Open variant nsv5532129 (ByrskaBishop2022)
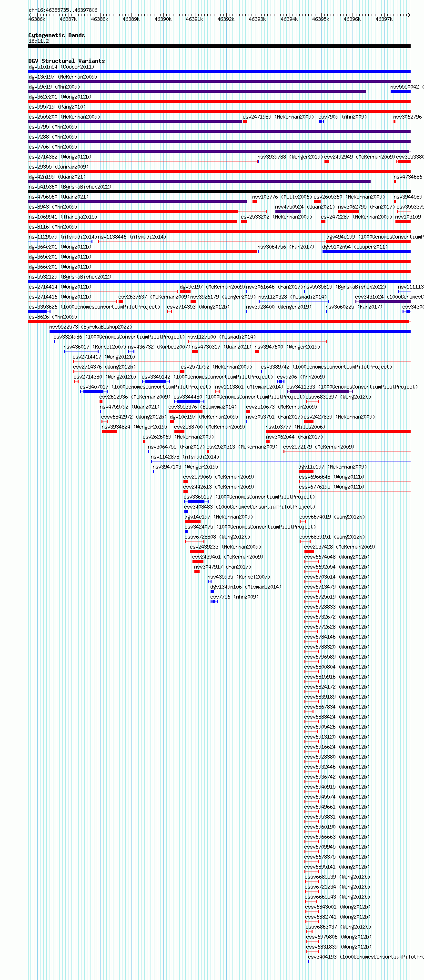 click(x=70, y=277)
